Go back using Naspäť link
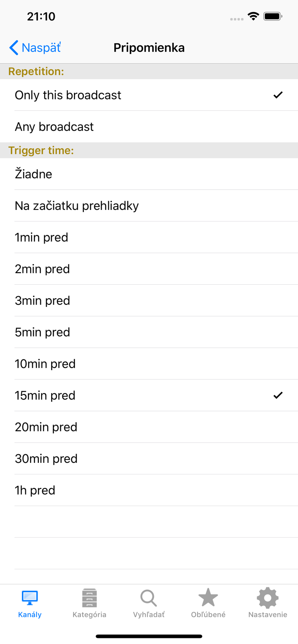Image resolution: width=298 pixels, height=644 pixels. pyautogui.click(x=34, y=48)
